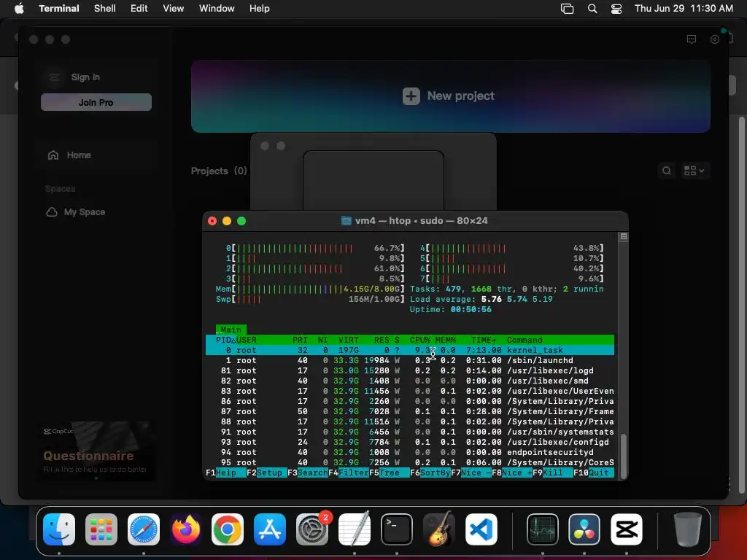
Task: Open the Apple menu
Action: click(19, 8)
